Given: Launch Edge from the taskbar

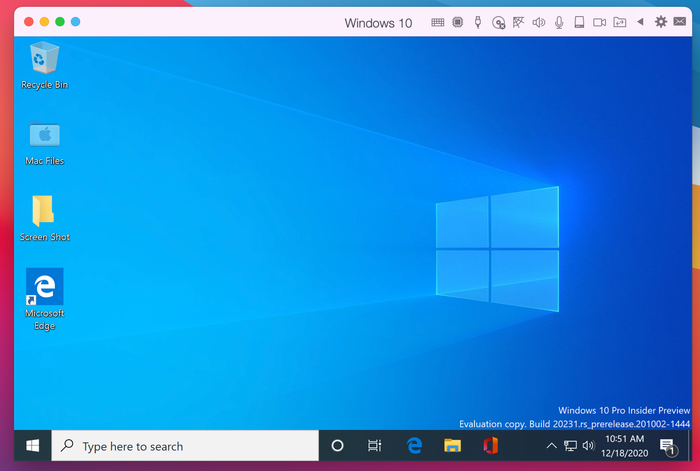Looking at the screenshot, I should click(x=414, y=446).
